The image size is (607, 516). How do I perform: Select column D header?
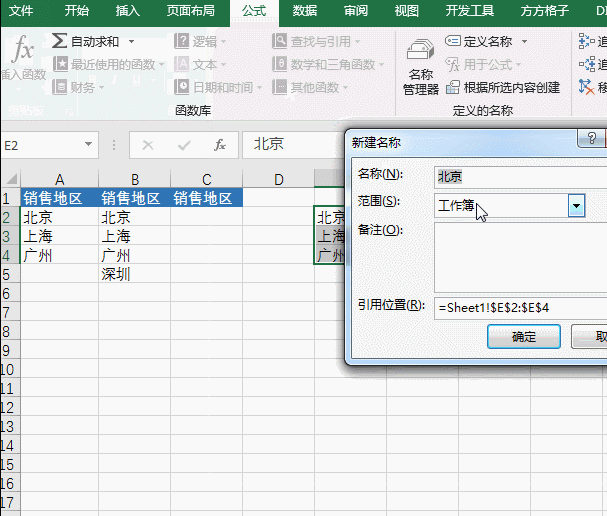[x=278, y=179]
